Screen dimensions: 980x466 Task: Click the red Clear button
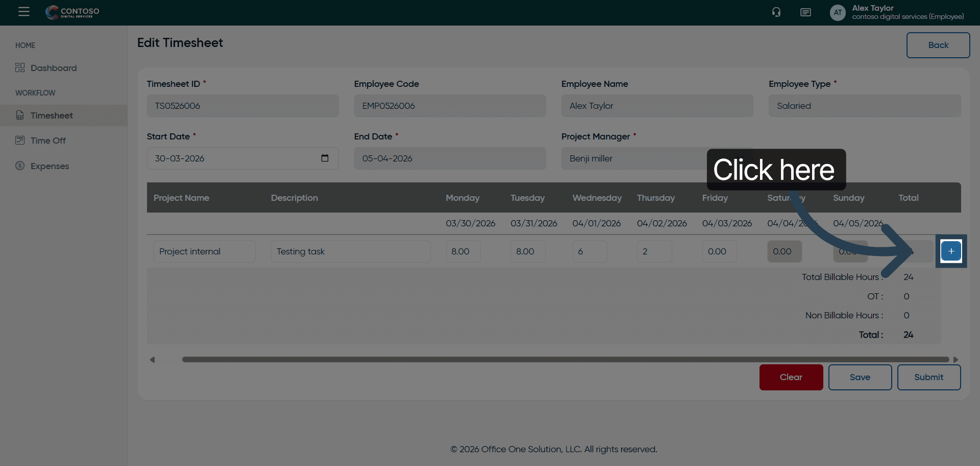click(791, 377)
